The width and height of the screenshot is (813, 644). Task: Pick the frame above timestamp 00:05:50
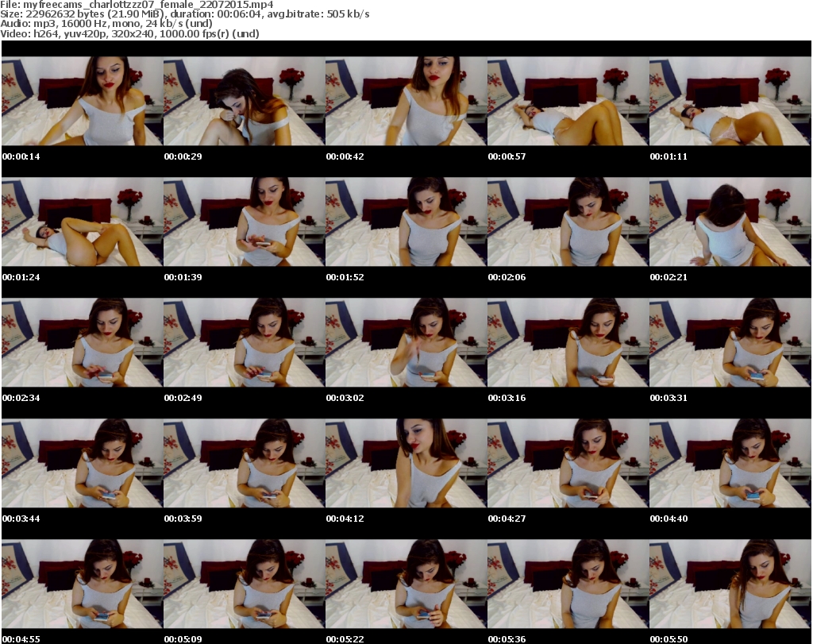click(x=730, y=584)
